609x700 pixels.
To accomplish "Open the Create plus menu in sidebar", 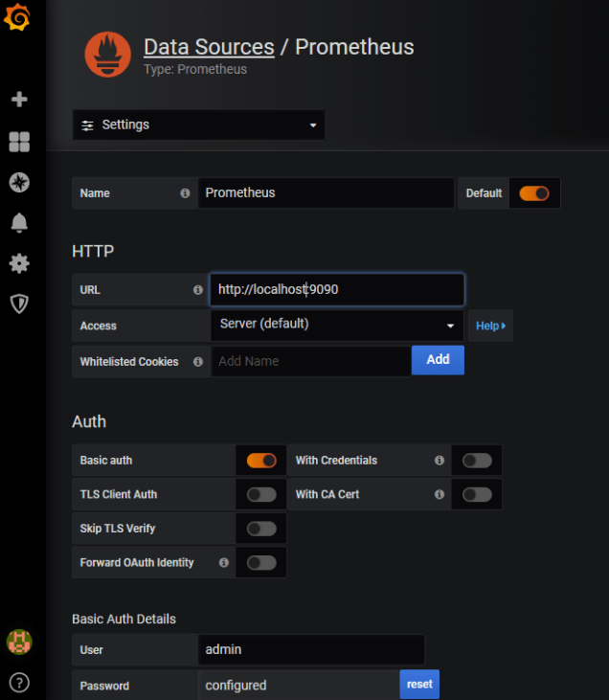I will coord(19,99).
